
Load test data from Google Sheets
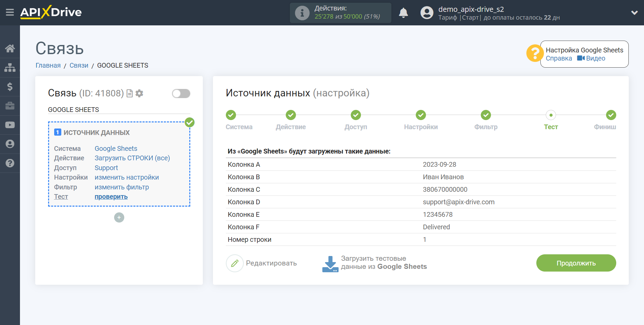point(384,263)
